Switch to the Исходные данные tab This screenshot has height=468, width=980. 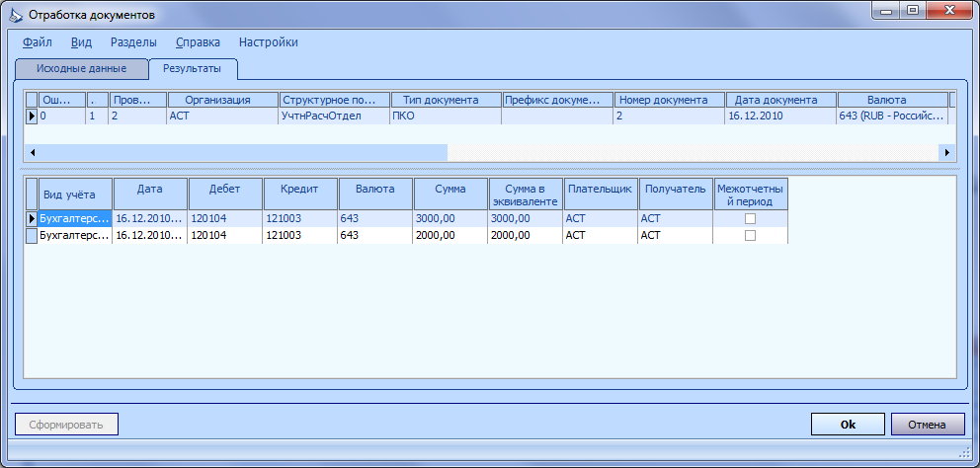(81, 69)
